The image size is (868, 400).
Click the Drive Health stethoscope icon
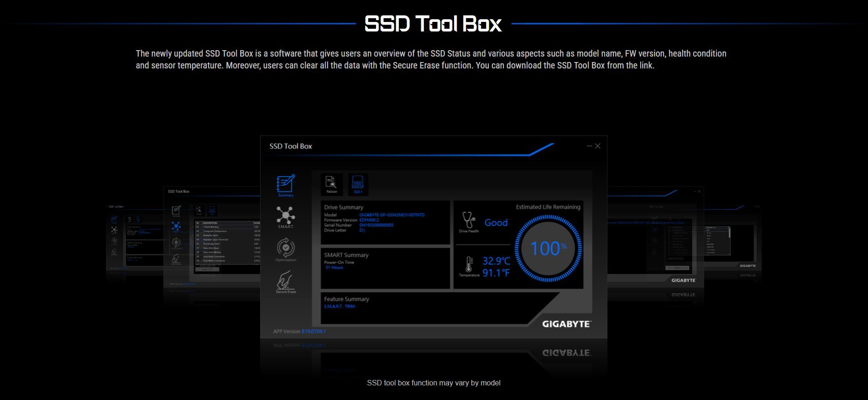point(469,221)
